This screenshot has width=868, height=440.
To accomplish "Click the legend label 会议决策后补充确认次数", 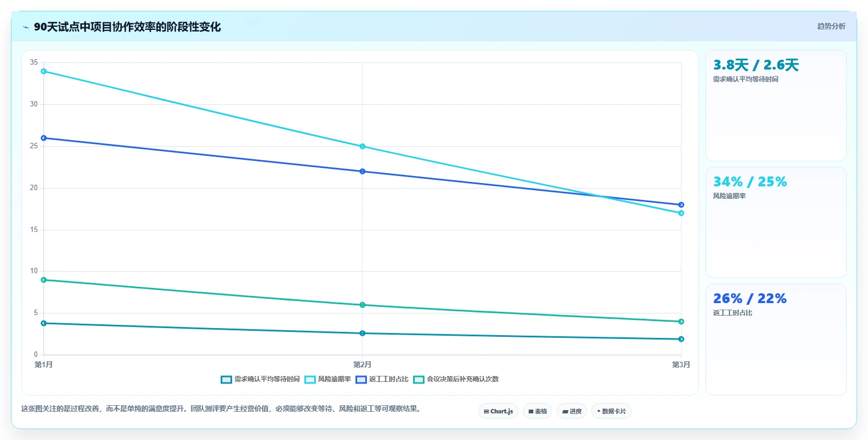I will click(463, 379).
